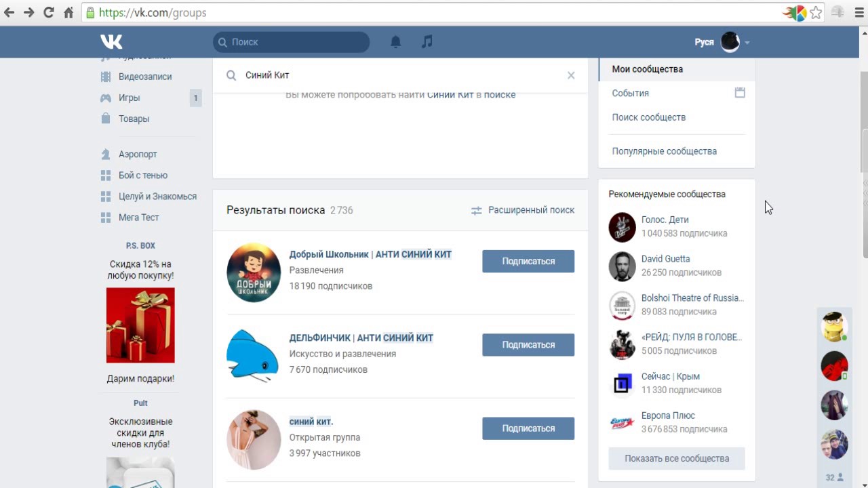Open the music note icon
Viewport: 868px width, 488px height.
tap(427, 42)
